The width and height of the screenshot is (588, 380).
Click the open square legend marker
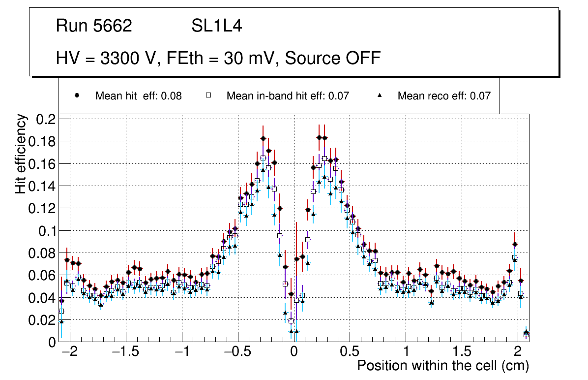pos(208,96)
